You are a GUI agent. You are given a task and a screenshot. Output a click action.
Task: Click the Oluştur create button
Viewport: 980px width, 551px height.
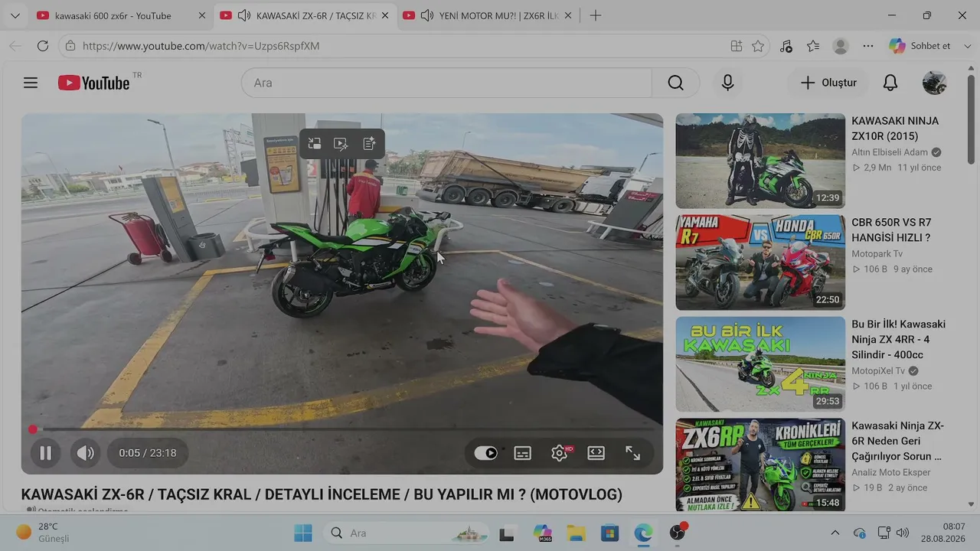coord(828,83)
